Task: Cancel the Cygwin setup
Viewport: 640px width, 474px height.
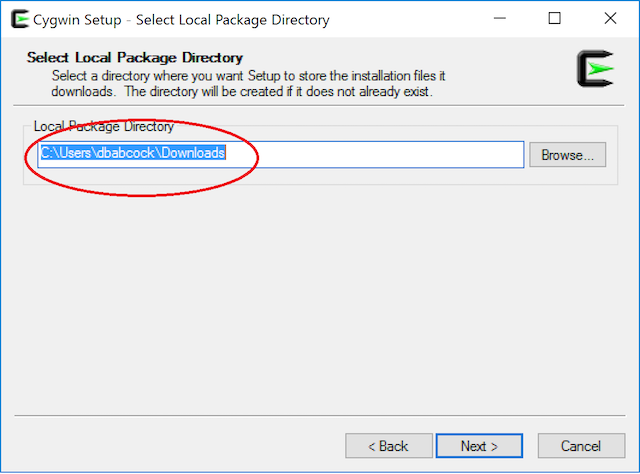Action: pos(580,446)
